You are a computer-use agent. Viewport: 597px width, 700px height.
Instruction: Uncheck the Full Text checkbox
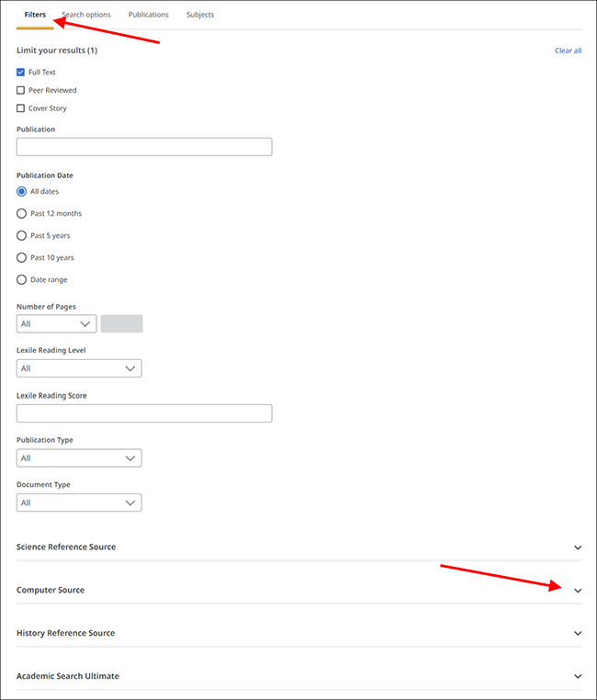(x=20, y=73)
